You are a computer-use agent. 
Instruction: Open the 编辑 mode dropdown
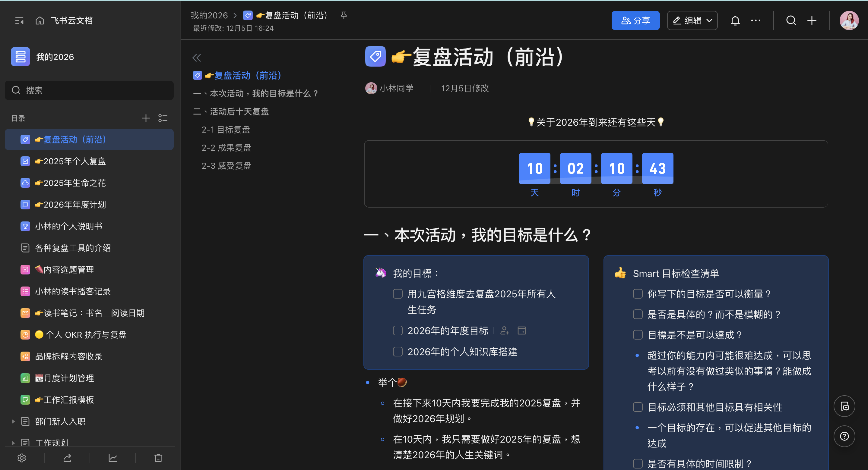pyautogui.click(x=692, y=20)
